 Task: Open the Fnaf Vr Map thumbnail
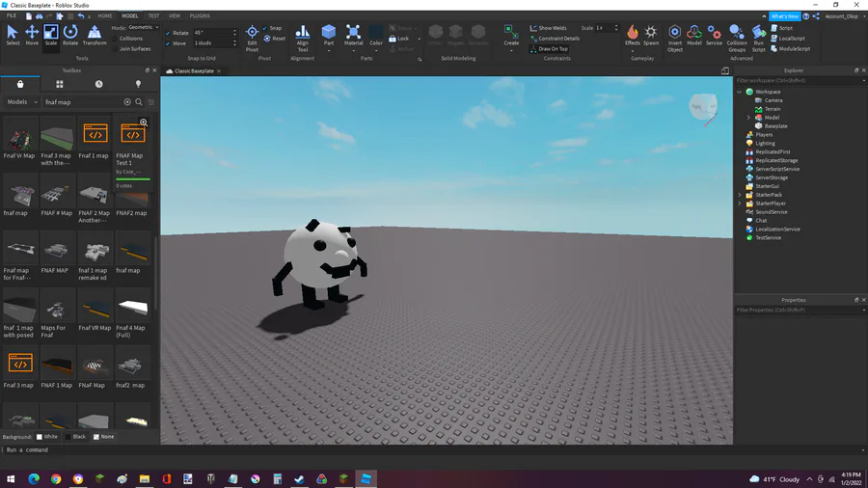pyautogui.click(x=20, y=134)
